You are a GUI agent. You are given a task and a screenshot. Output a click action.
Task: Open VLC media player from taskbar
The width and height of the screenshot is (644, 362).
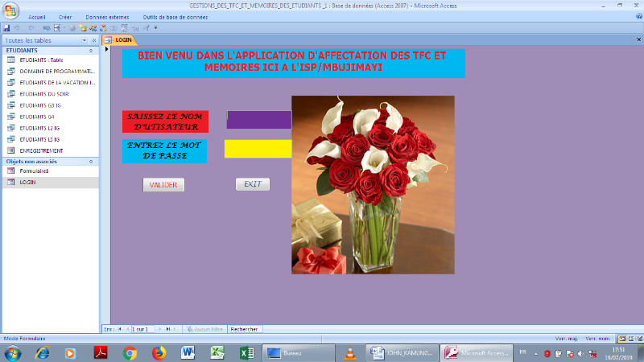[350, 353]
